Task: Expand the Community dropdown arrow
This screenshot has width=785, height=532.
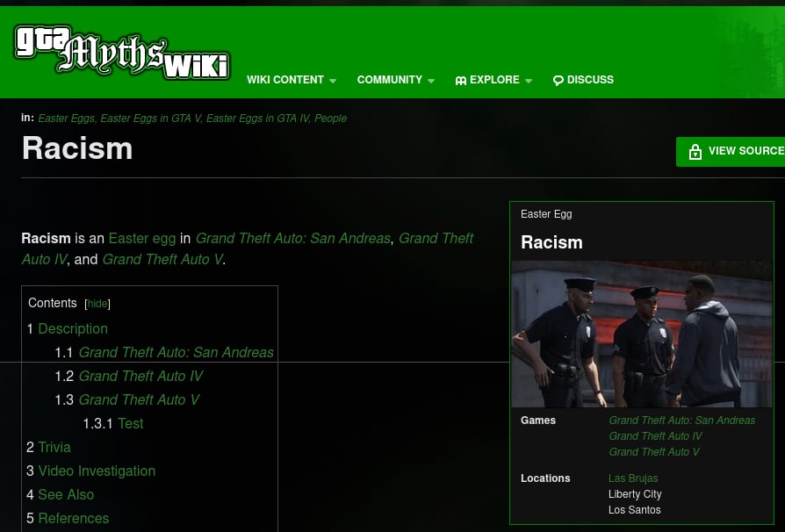Action: coord(431,81)
